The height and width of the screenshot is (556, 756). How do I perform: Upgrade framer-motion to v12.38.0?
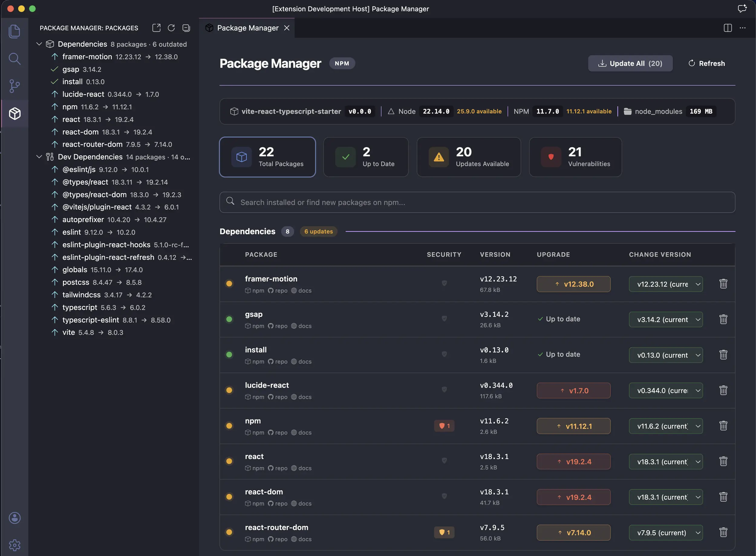[573, 284]
